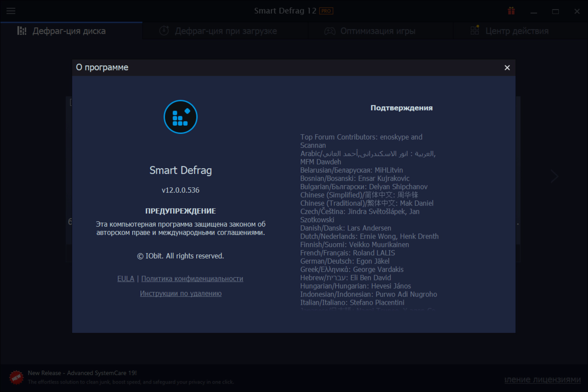Image resolution: width=588 pixels, height=392 pixels.
Task: Click the license management link at bottom right
Action: (542, 380)
